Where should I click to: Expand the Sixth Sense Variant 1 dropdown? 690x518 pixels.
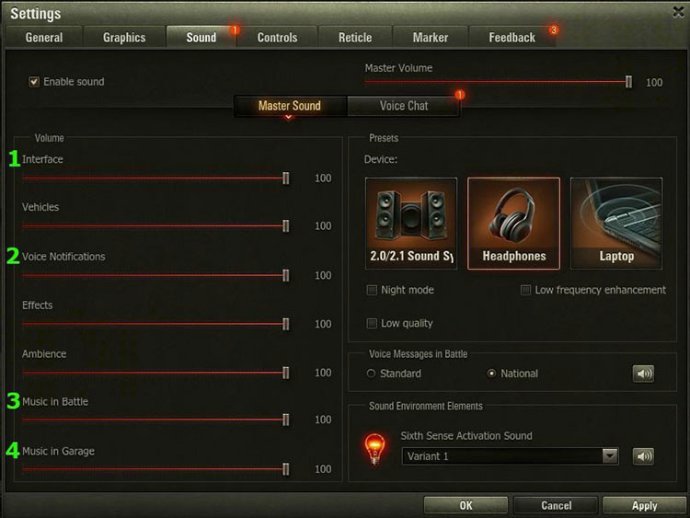[609, 456]
